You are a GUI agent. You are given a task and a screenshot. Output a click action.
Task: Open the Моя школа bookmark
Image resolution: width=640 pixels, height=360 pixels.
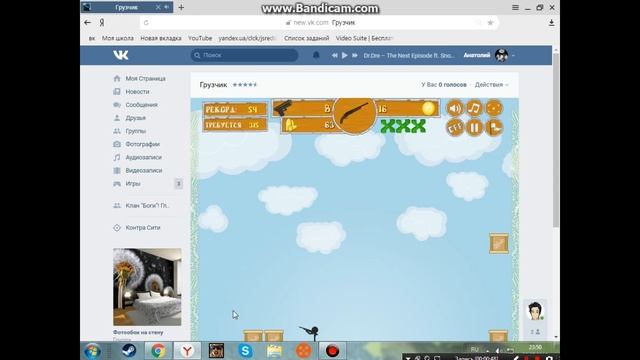point(118,38)
